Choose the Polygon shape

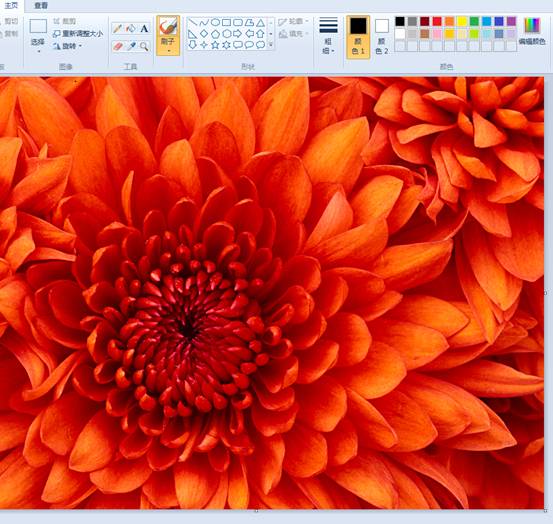click(249, 23)
